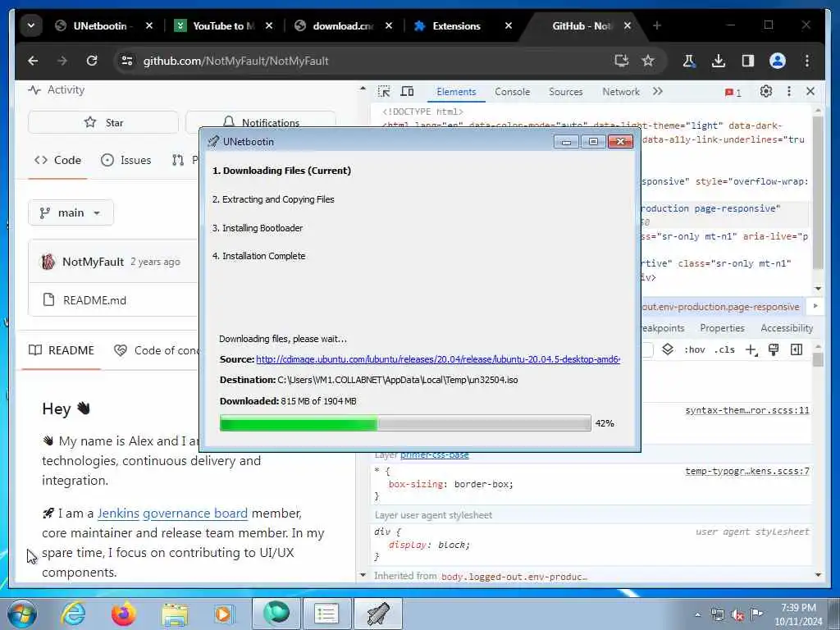
Task: Close the DevTools panel
Action: pyautogui.click(x=810, y=92)
